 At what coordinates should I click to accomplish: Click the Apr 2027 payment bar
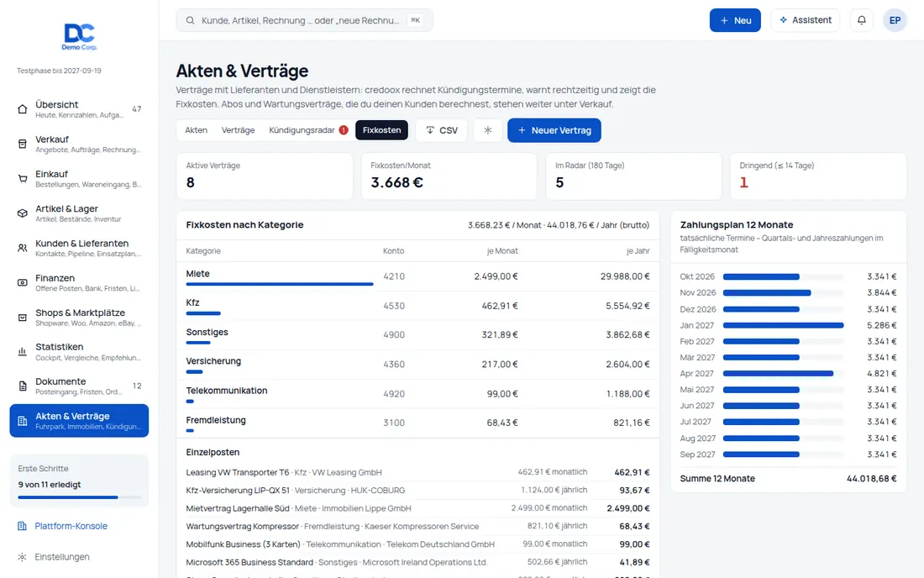coord(778,374)
